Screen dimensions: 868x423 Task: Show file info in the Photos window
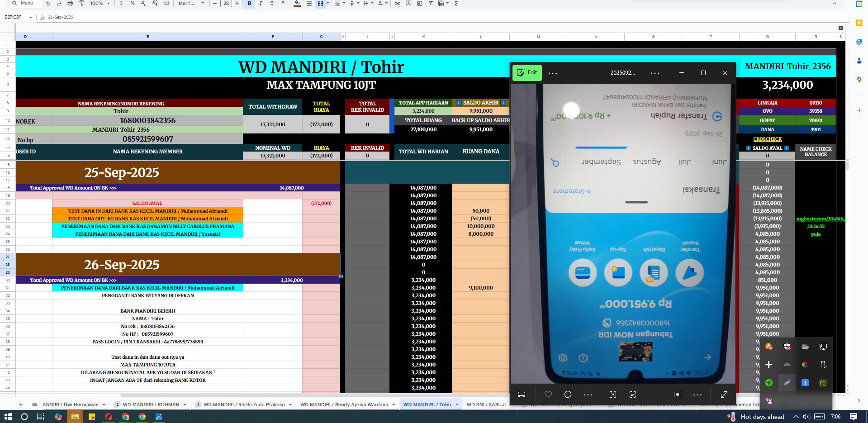(x=568, y=394)
